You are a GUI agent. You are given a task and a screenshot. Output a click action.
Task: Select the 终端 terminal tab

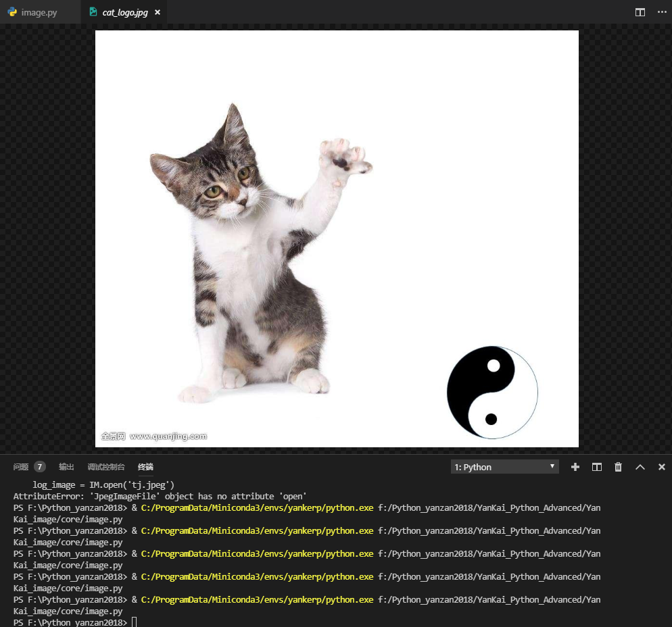click(146, 467)
